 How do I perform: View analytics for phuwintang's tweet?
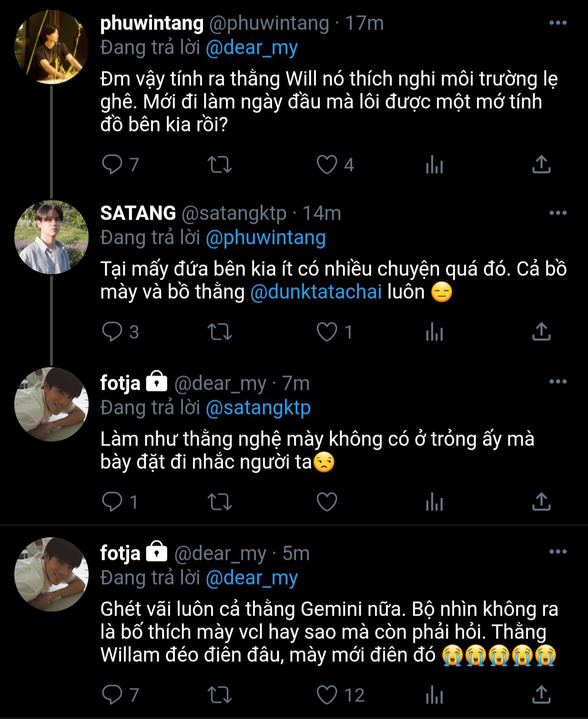[x=434, y=165]
